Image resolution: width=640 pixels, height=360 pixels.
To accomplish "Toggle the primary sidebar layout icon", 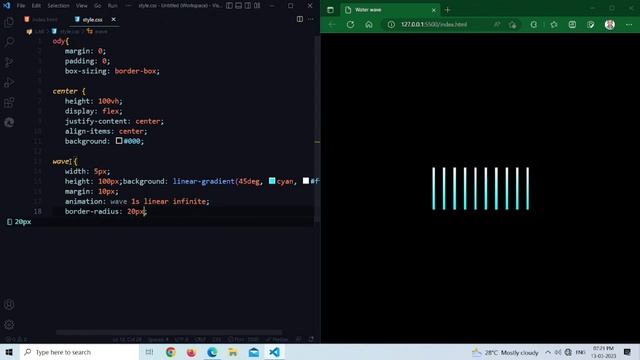I will point(229,6).
